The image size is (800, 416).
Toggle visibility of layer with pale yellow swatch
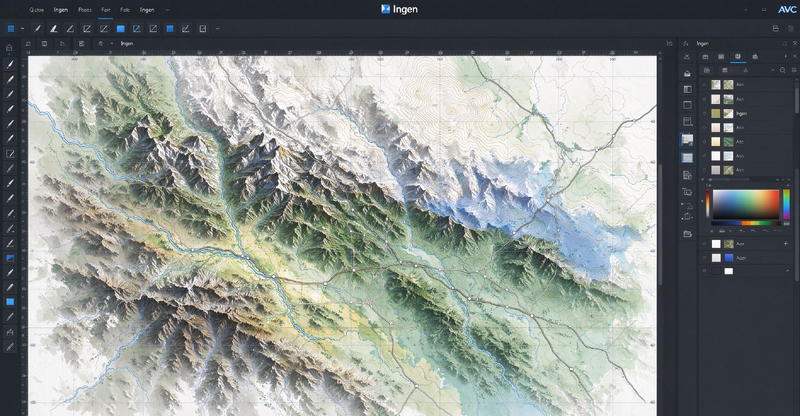[705, 141]
